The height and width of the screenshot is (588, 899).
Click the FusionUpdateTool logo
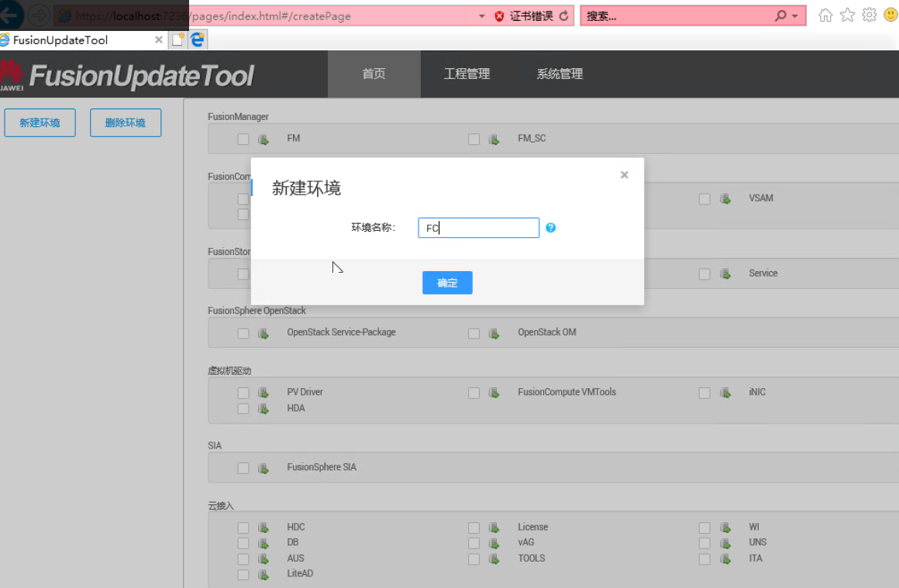(x=127, y=75)
